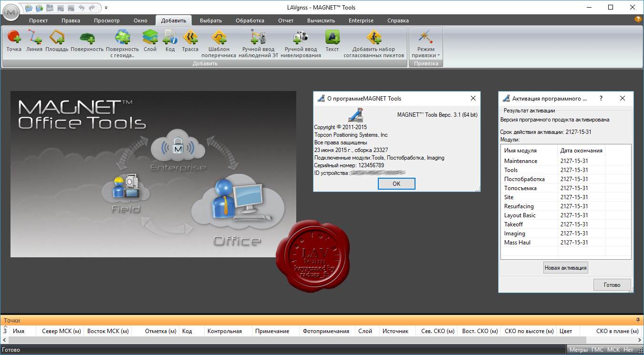Open the Справка ribbon tab
Image resolution: width=644 pixels, height=355 pixels.
[398, 20]
